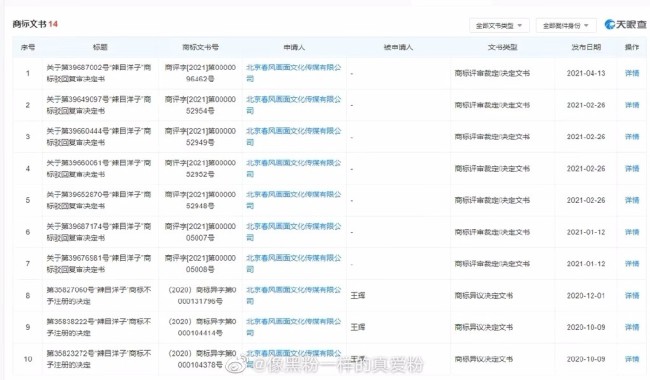Open applicant company link in row 2
Viewport: 650px width, 380px height.
(x=293, y=105)
